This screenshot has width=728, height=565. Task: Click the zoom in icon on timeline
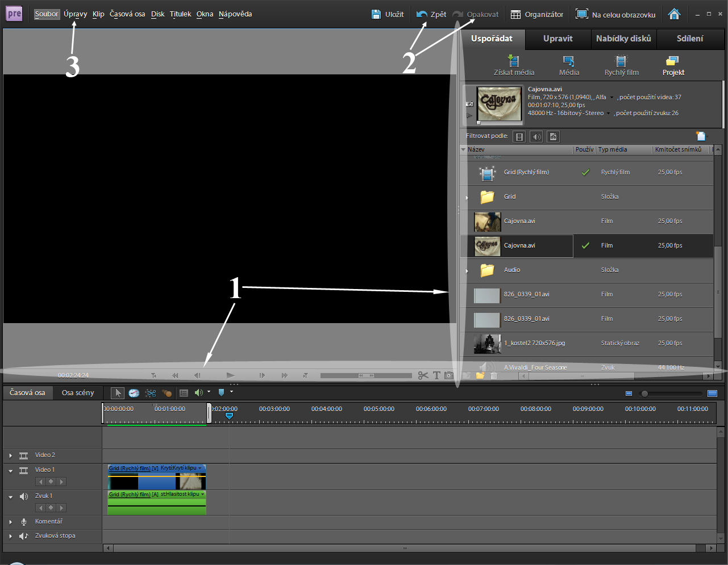(712, 394)
